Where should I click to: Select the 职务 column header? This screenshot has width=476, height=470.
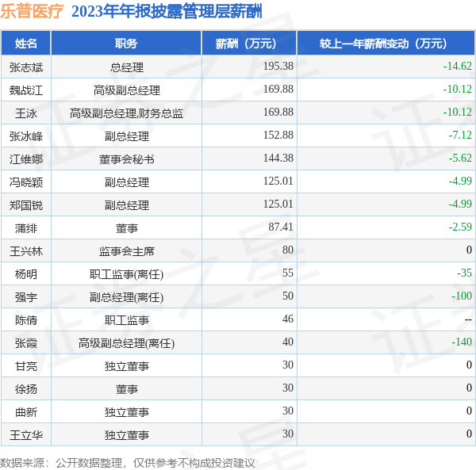coord(126,44)
